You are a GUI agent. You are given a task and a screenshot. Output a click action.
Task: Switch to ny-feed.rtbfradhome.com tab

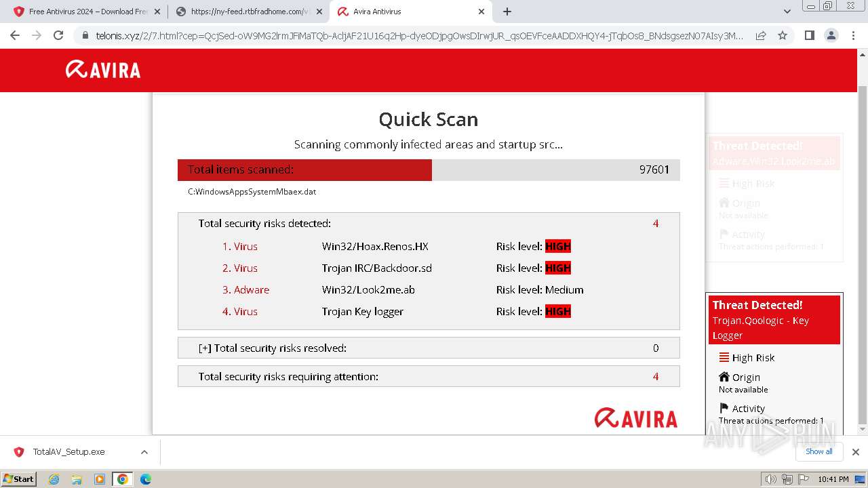tap(248, 12)
